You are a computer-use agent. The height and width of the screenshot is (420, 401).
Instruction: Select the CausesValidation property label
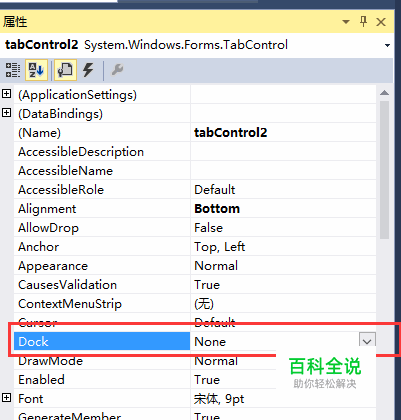click(67, 285)
